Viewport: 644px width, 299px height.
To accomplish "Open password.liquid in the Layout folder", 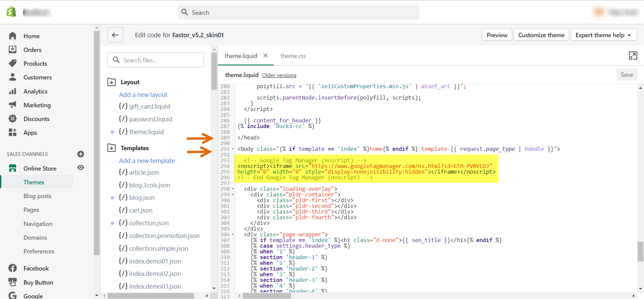I will [151, 119].
